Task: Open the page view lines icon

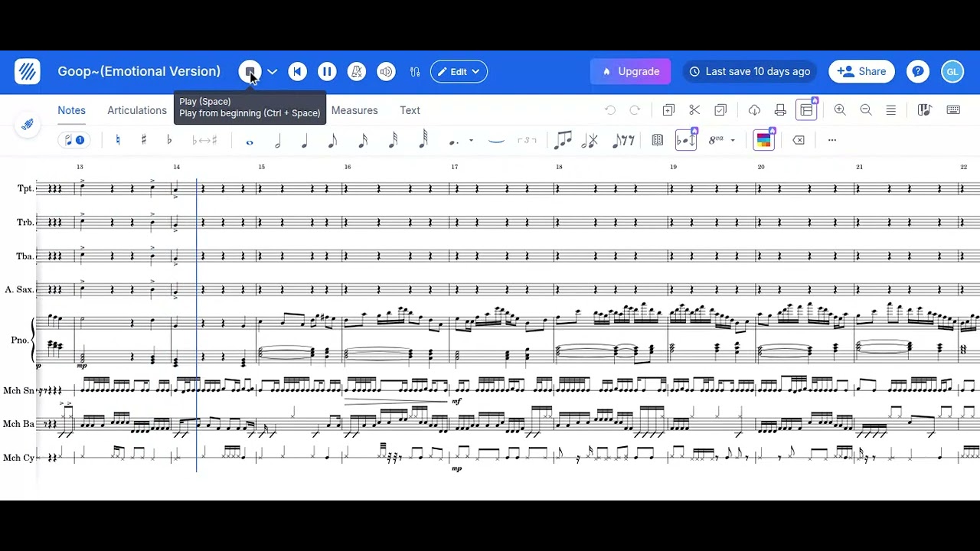Action: [891, 110]
